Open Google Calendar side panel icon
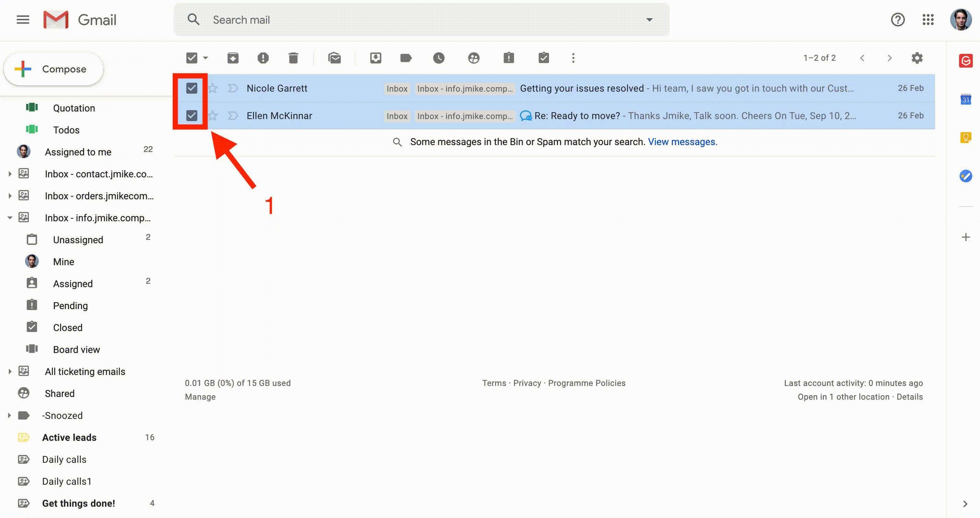 966,99
